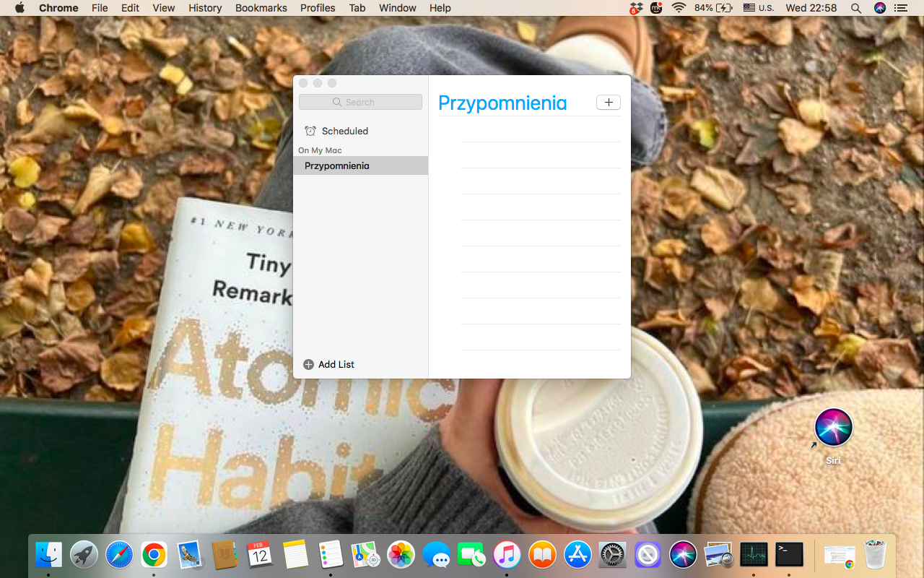Viewport: 924px width, 578px height.
Task: Activate Siri from the Dock
Action: [x=683, y=555]
